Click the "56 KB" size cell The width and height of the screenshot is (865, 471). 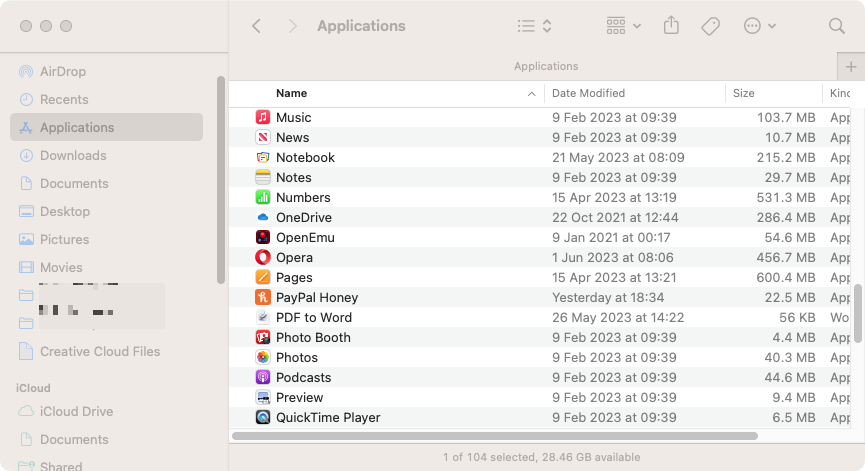pos(797,317)
